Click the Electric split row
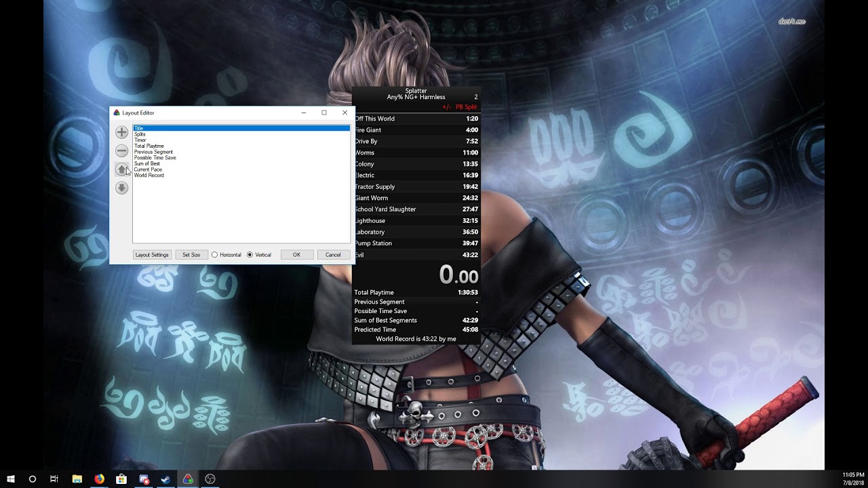This screenshot has height=488, width=868. pos(416,176)
